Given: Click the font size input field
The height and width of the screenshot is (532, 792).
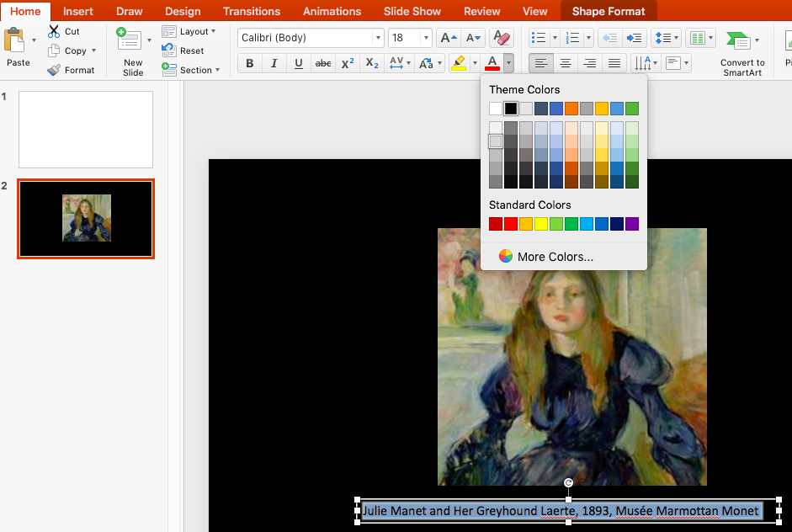Looking at the screenshot, I should (405, 38).
